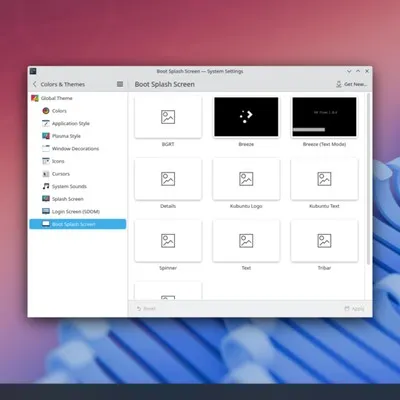This screenshot has width=400, height=400.
Task: Choose the Breeze (Text Mode) thumbnail
Action: coord(324,117)
